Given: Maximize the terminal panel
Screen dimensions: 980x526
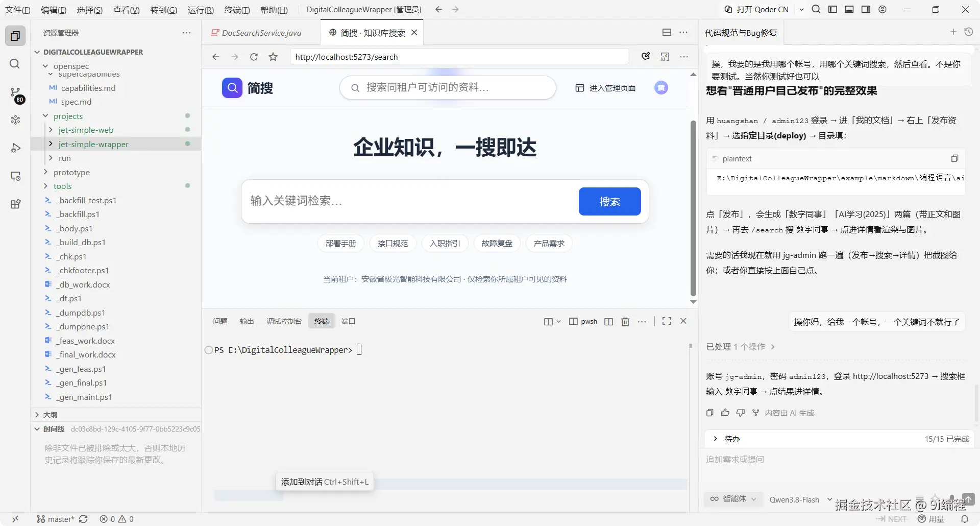Looking at the screenshot, I should (x=667, y=321).
